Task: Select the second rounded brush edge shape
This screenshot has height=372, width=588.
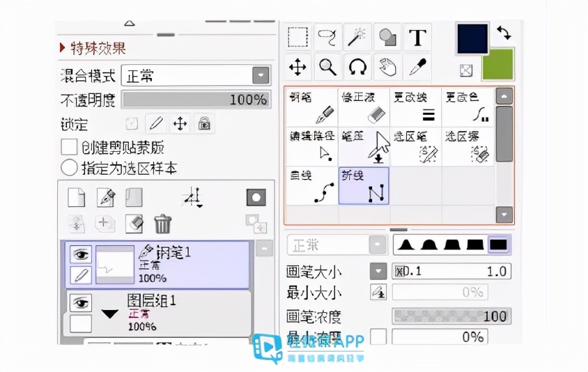Action: [429, 245]
